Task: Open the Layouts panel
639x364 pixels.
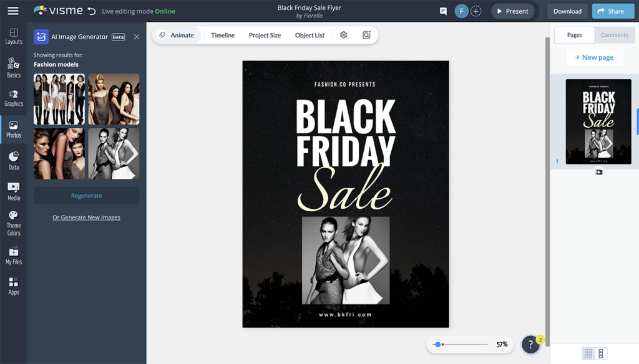Action: pos(13,36)
